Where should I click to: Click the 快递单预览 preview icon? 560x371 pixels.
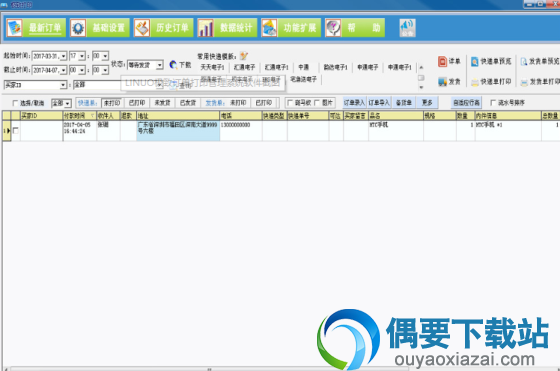pos(475,62)
